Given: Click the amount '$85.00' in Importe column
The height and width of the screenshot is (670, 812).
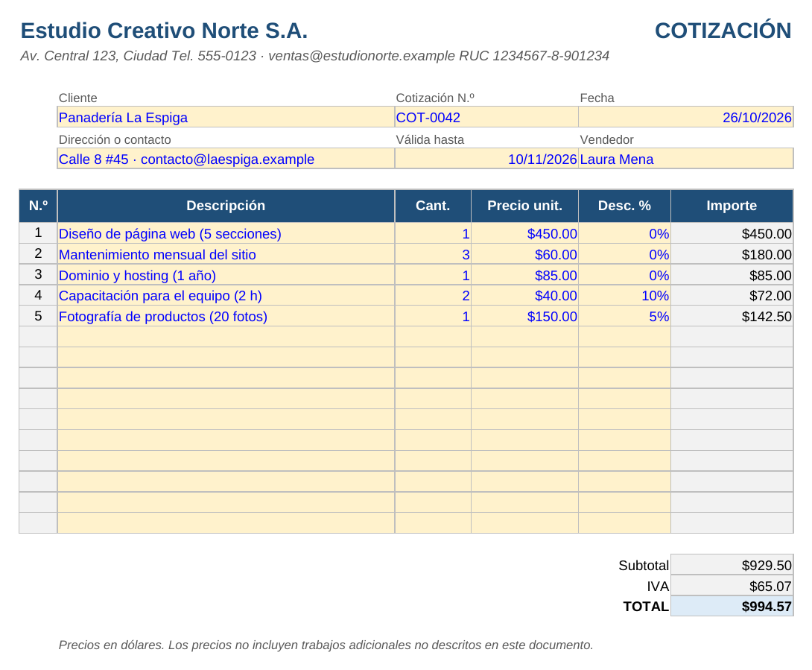Looking at the screenshot, I should [x=732, y=274].
